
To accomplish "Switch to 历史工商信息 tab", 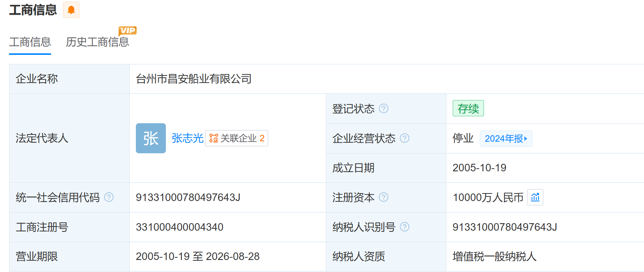I will pyautogui.click(x=97, y=42).
